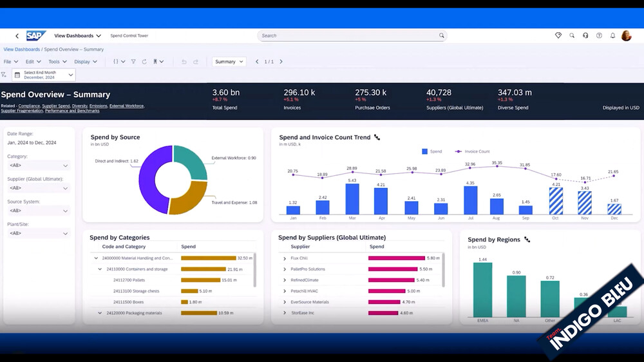Open the Plant/Site filter dropdown

38,233
